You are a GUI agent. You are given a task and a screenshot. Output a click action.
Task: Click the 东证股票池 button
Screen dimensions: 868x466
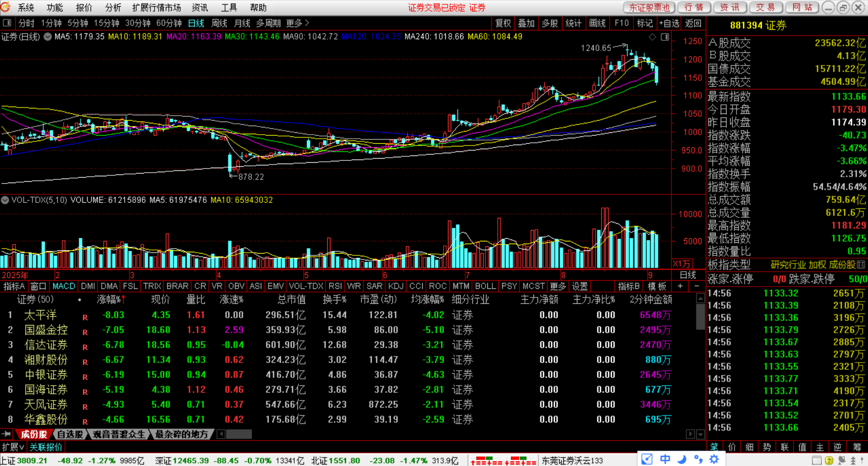click(x=649, y=8)
